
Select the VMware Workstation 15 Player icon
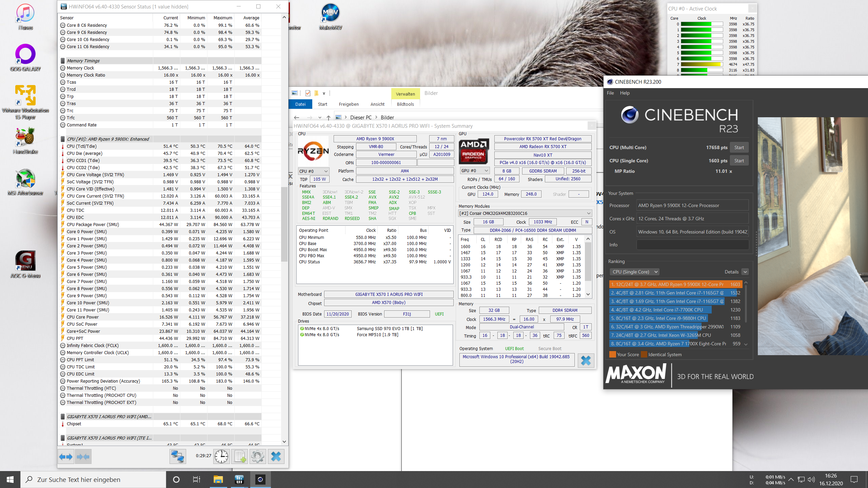(25, 102)
